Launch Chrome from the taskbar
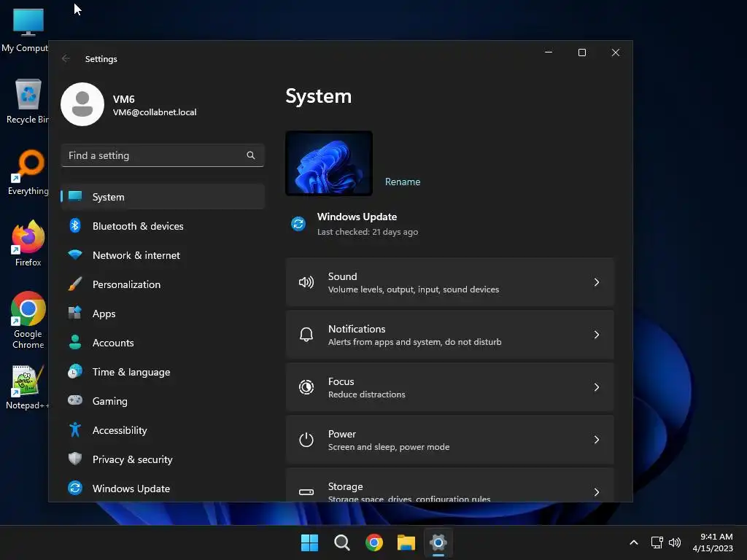This screenshot has height=560, width=747. (374, 542)
